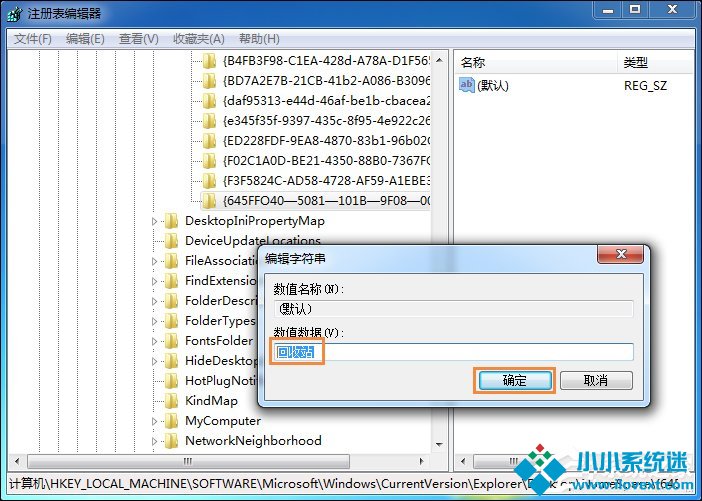Click the FileAssociation folder icon
702x501 pixels.
[171, 261]
